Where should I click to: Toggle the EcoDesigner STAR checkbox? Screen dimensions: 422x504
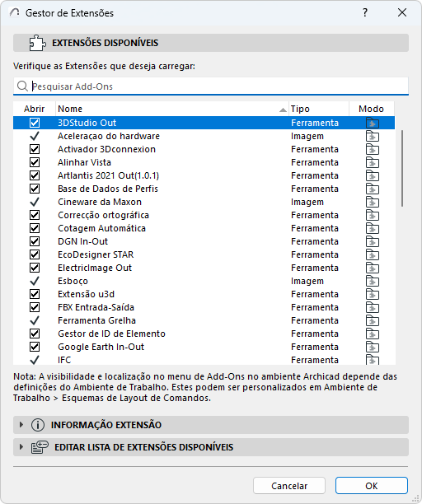[35, 254]
